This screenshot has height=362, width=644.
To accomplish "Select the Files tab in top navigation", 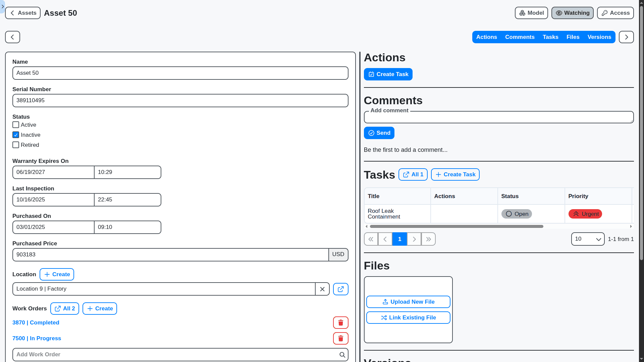I will coord(573,37).
